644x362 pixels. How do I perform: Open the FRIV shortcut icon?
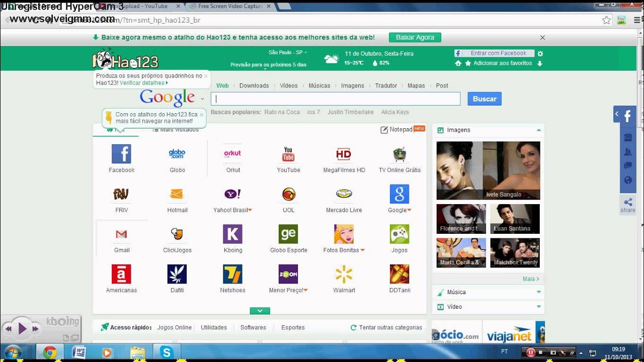point(121,194)
